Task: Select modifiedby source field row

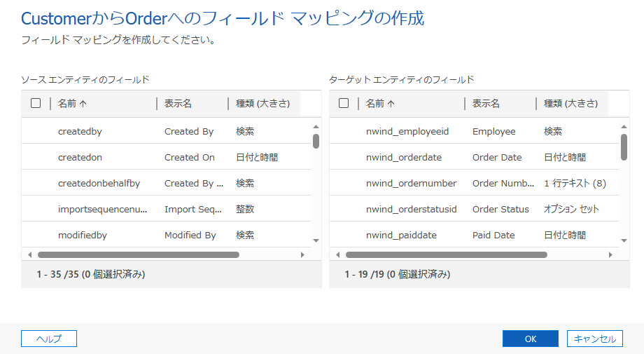Action: 166,235
